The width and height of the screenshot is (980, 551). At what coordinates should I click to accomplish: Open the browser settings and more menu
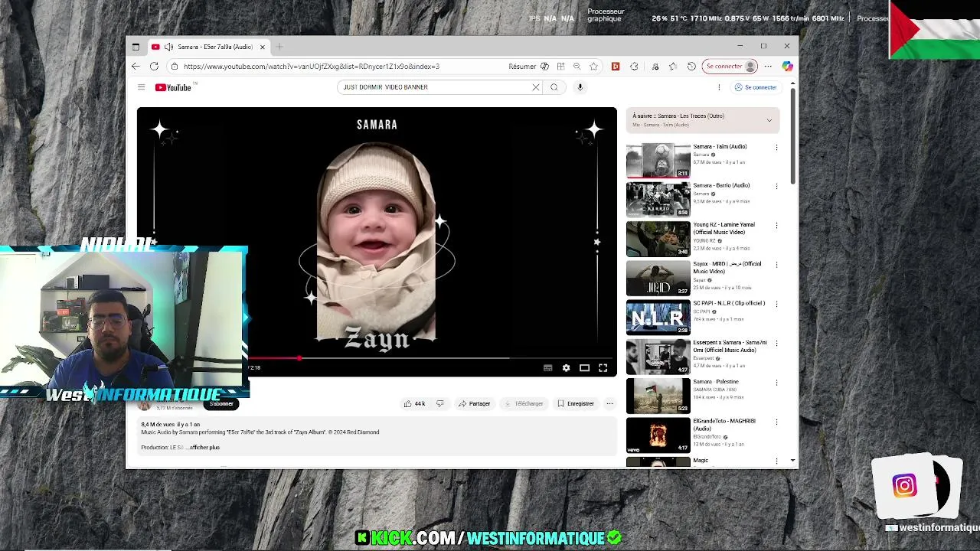point(768,67)
